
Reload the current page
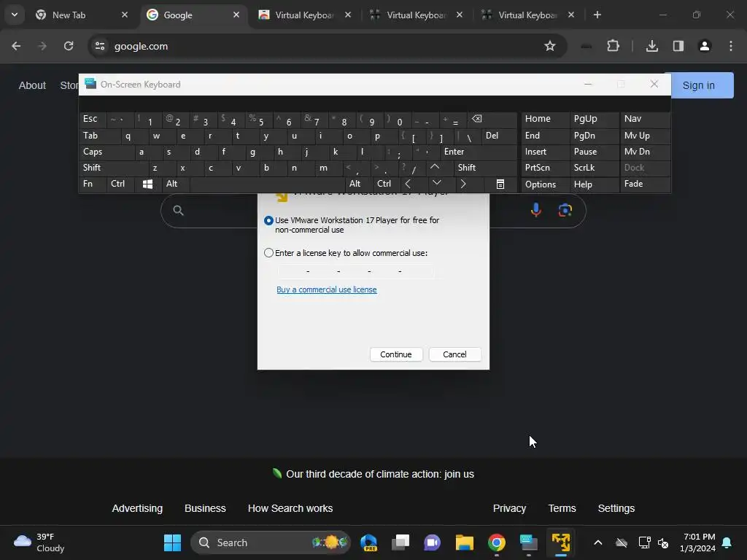(69, 46)
